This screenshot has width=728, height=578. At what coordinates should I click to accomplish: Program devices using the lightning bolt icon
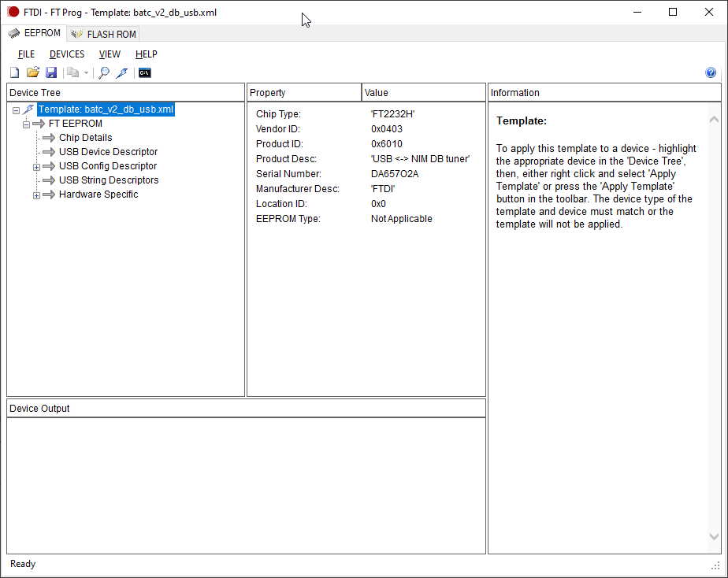point(122,72)
